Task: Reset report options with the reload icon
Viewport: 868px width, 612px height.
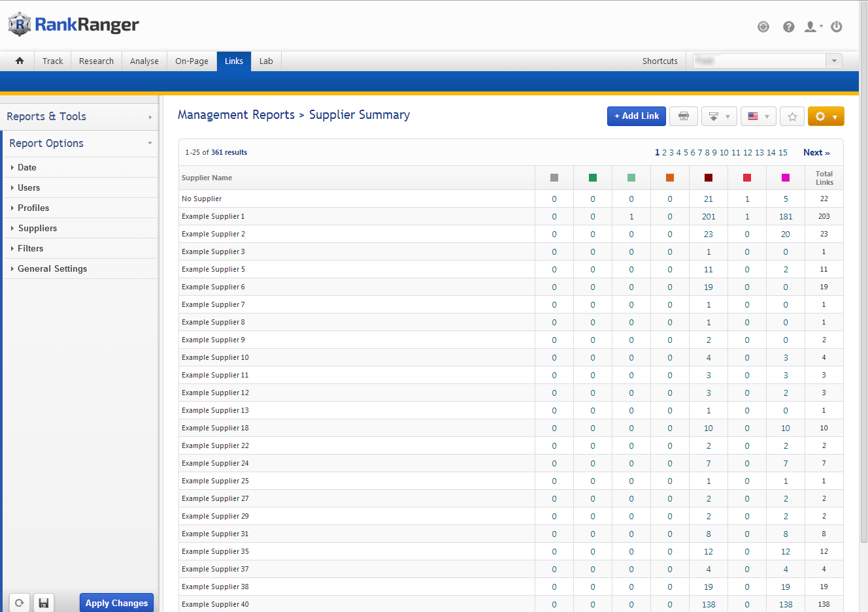Action: 20,603
